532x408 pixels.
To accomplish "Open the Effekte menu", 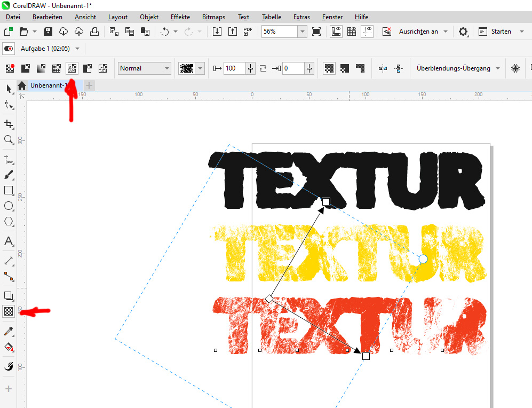I will pos(180,17).
